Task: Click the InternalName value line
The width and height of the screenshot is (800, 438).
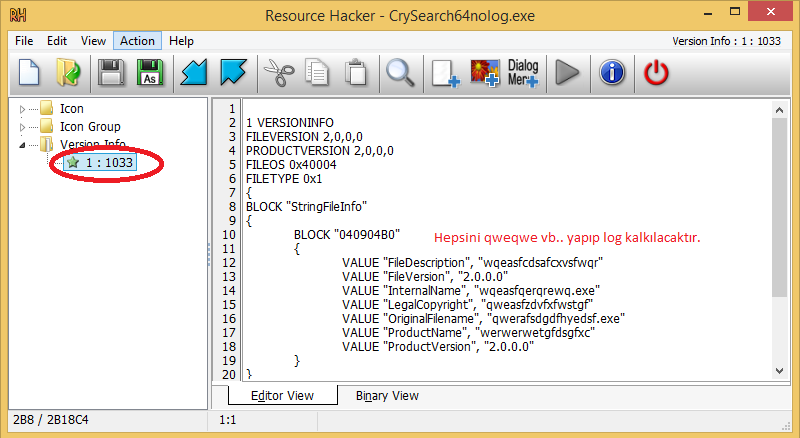Action: point(471,290)
